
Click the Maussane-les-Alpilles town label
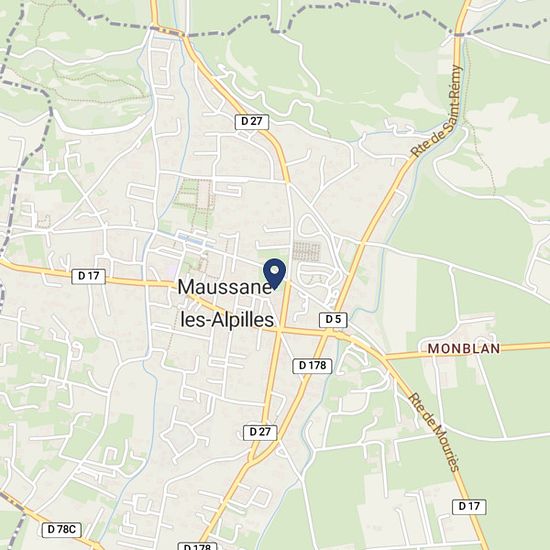pos(226,303)
